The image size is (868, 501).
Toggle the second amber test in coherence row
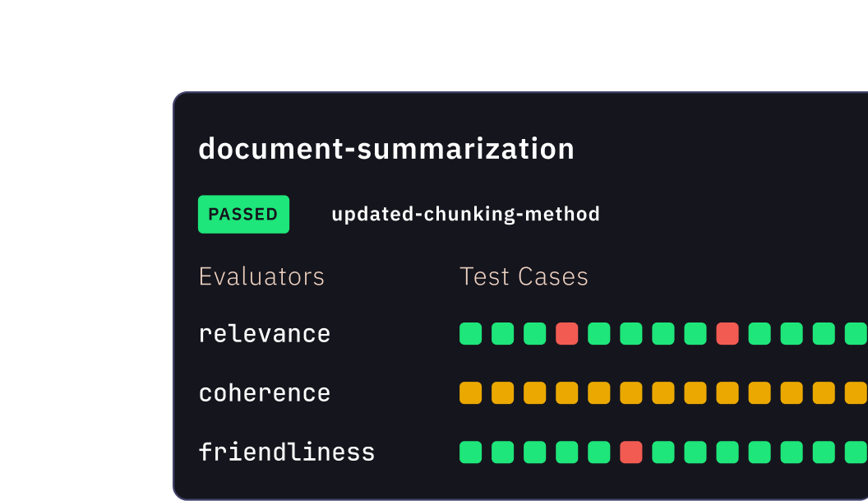(502, 392)
